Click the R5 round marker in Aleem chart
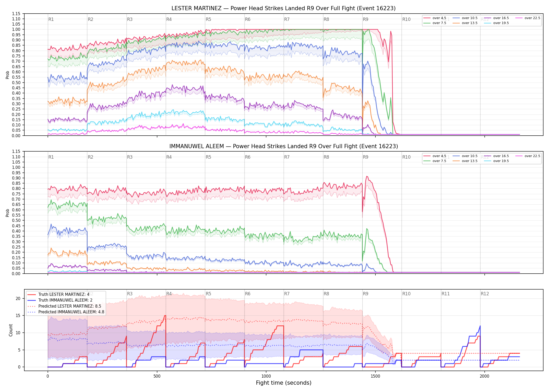 click(x=208, y=157)
